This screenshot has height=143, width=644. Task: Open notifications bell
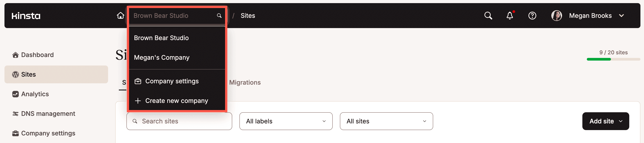(x=510, y=16)
